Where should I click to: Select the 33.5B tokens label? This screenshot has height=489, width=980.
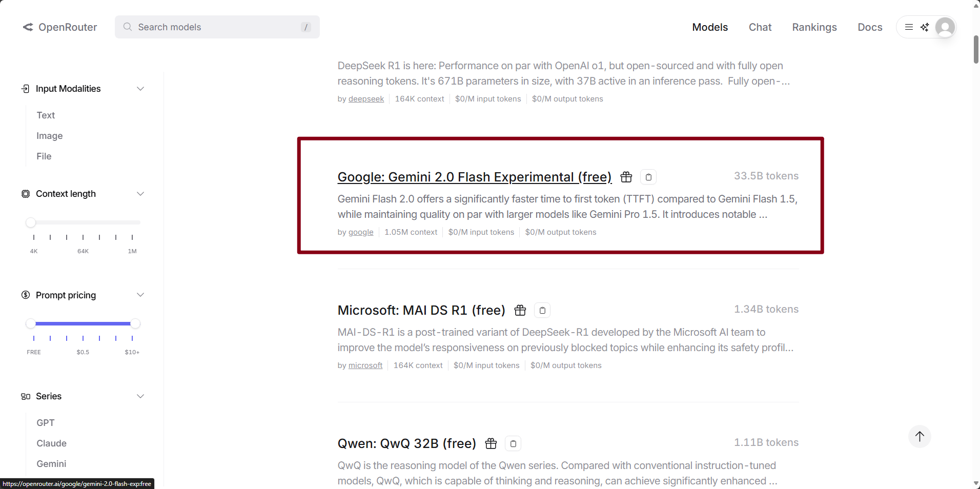coord(766,176)
